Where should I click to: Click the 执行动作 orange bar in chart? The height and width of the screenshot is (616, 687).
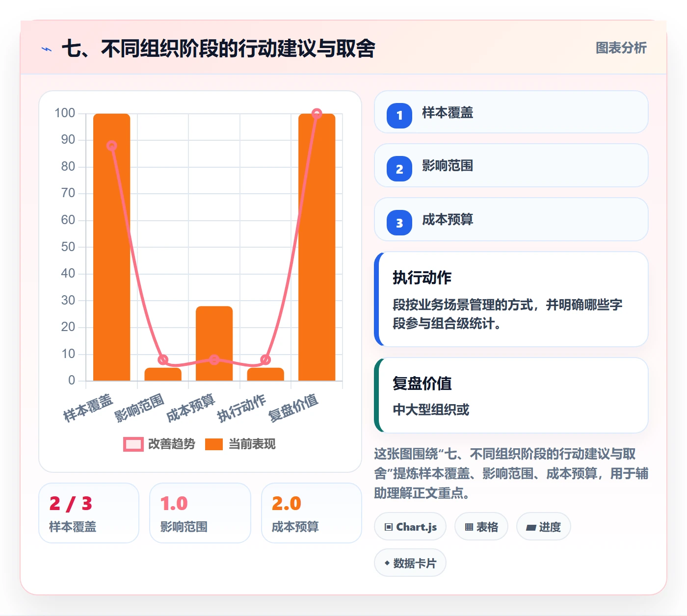point(265,374)
